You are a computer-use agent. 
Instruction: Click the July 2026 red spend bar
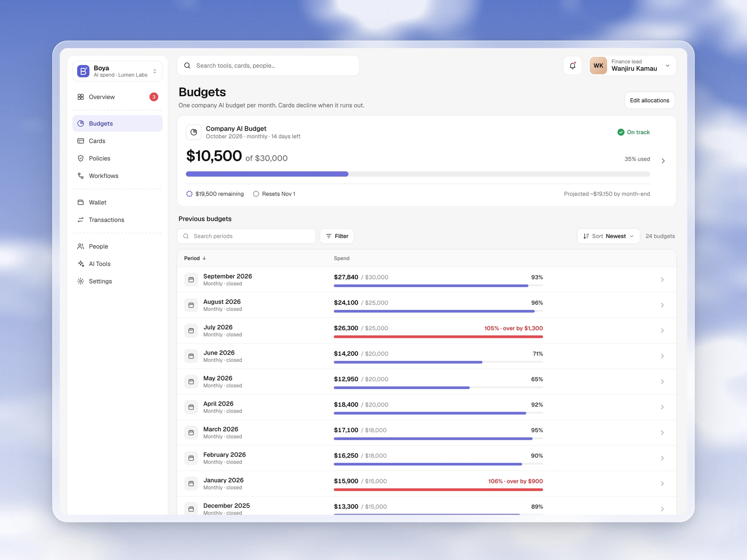click(x=438, y=336)
